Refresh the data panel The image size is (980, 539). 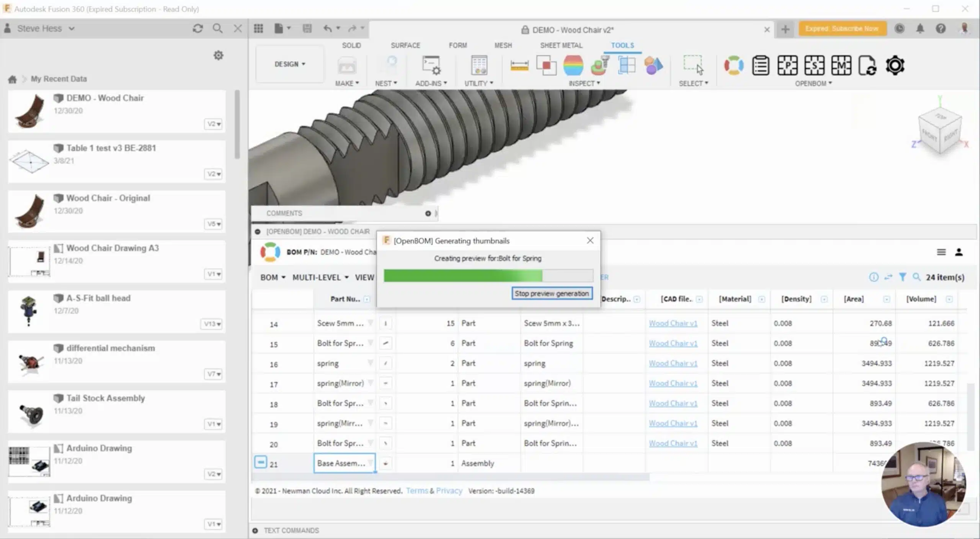pyautogui.click(x=198, y=28)
